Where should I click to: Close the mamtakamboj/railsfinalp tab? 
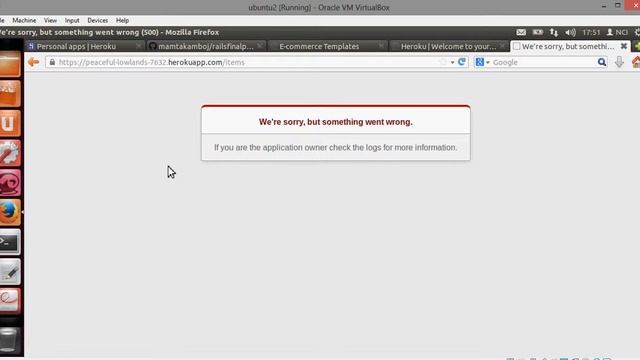click(x=260, y=46)
